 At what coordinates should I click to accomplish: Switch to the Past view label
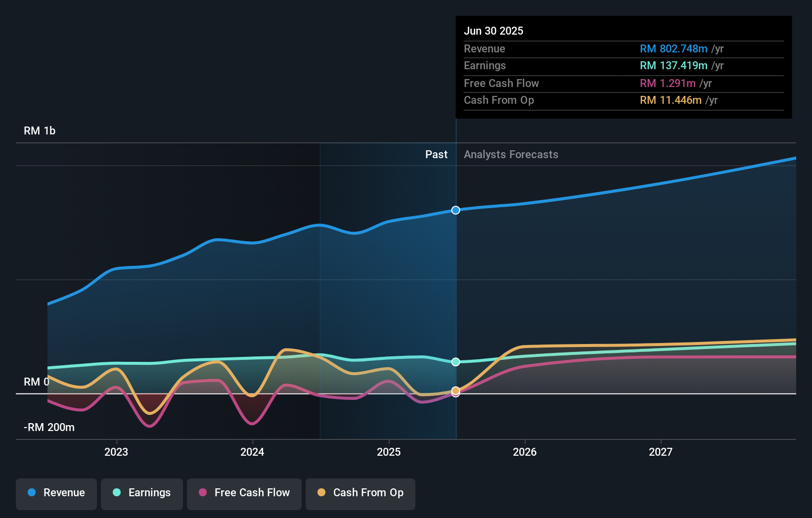click(436, 154)
